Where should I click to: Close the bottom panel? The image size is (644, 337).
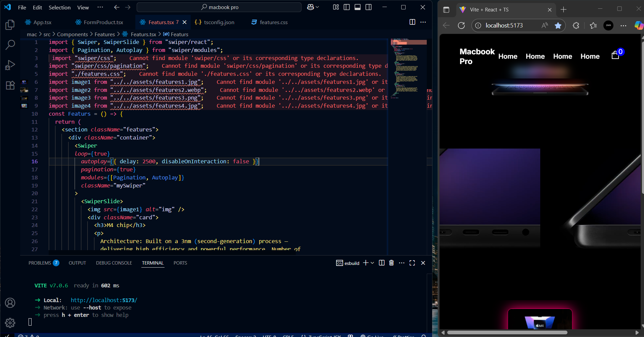point(423,263)
